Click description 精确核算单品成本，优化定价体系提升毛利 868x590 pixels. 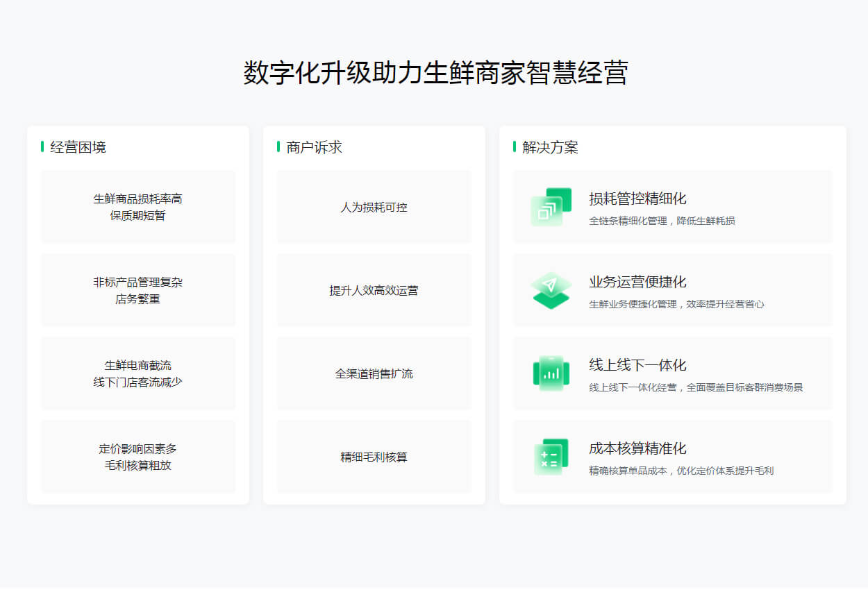click(x=681, y=471)
